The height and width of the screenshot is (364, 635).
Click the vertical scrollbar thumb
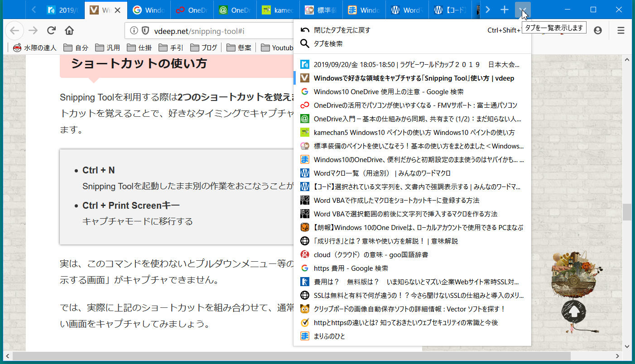pos(627,212)
